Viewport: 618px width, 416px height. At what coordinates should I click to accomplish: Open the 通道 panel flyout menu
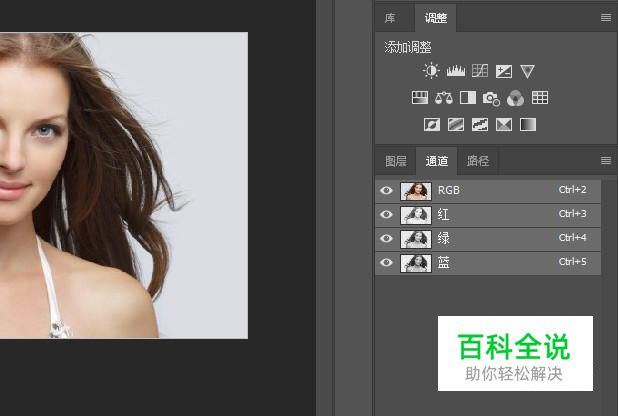[606, 160]
